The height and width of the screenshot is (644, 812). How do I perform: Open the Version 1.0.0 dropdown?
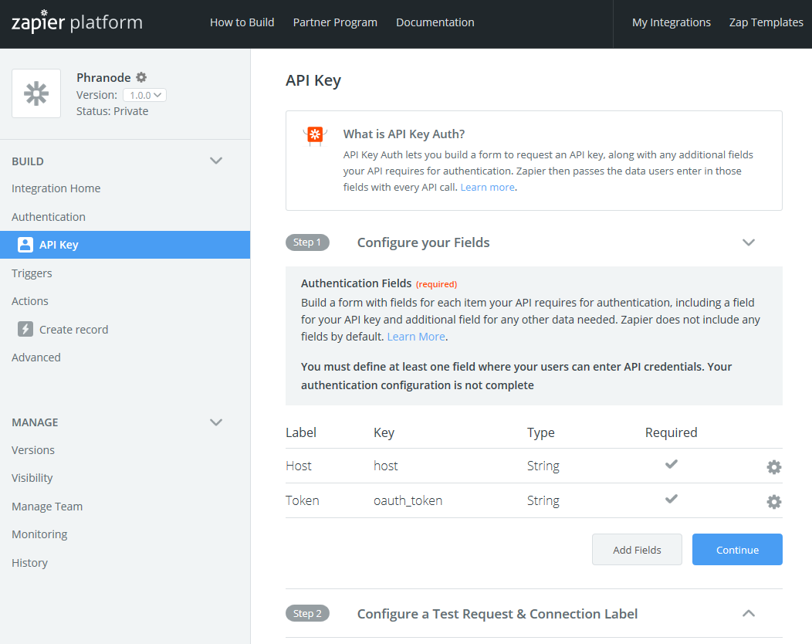pyautogui.click(x=144, y=95)
